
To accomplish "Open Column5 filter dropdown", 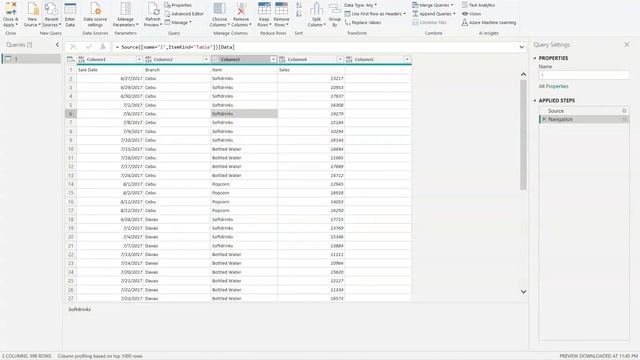I will (407, 60).
